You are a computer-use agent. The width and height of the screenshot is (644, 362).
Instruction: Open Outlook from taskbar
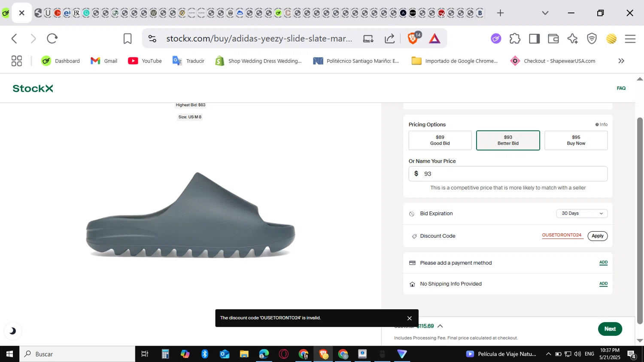click(x=225, y=354)
